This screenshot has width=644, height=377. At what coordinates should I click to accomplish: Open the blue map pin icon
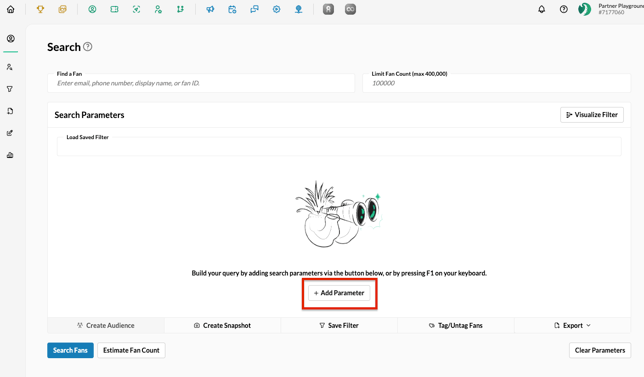299,9
